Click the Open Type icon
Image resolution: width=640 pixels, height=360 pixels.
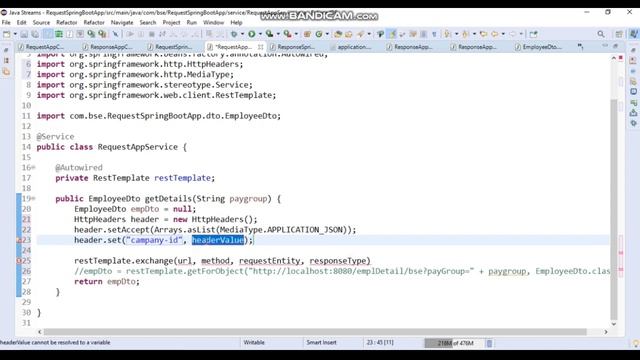tap(338, 34)
